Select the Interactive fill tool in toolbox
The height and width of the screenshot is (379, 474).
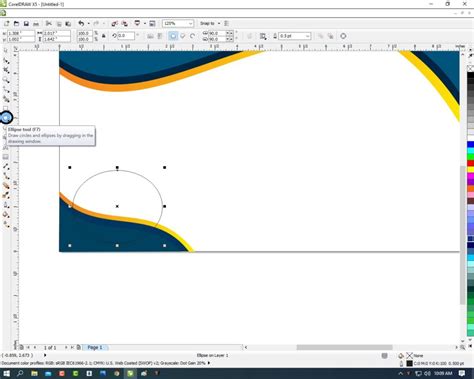[x=6, y=224]
